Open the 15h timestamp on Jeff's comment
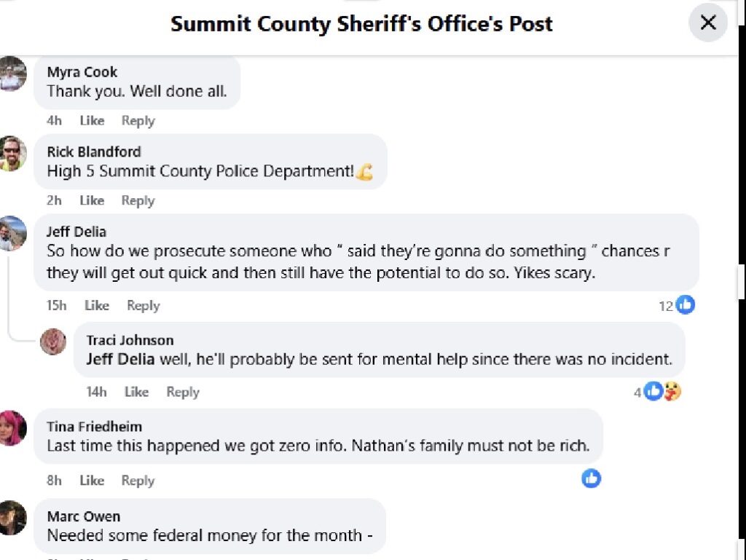 pos(57,306)
